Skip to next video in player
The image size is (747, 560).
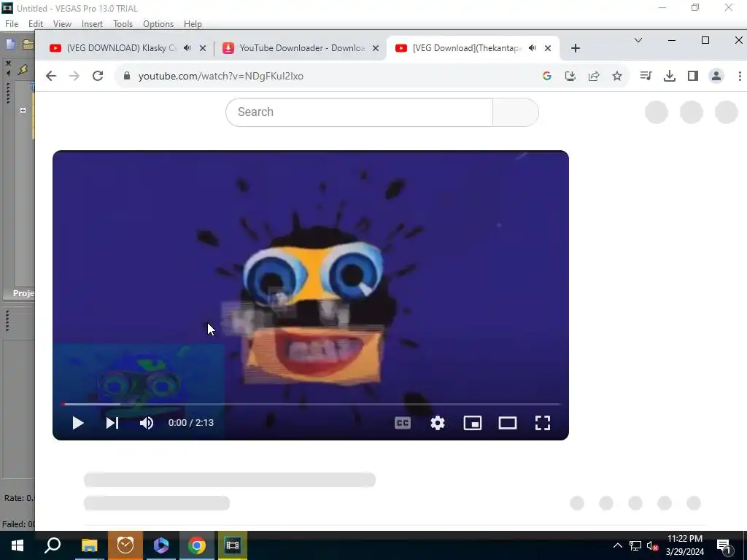click(112, 423)
